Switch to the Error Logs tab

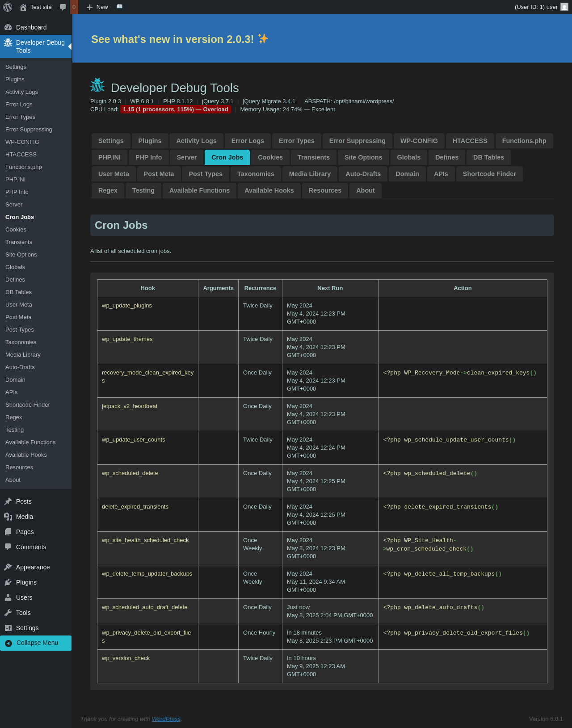click(x=248, y=141)
